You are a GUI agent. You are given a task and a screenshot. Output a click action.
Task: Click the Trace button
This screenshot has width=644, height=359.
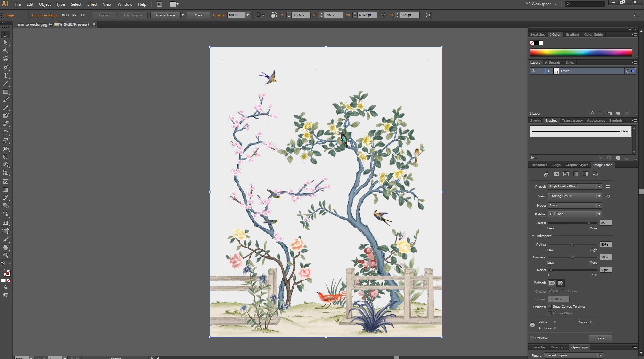[600, 338]
